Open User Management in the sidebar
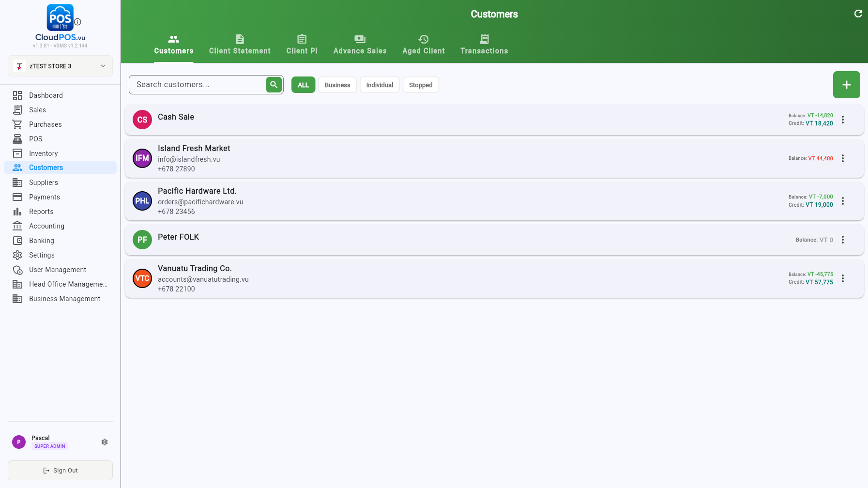 click(x=60, y=270)
